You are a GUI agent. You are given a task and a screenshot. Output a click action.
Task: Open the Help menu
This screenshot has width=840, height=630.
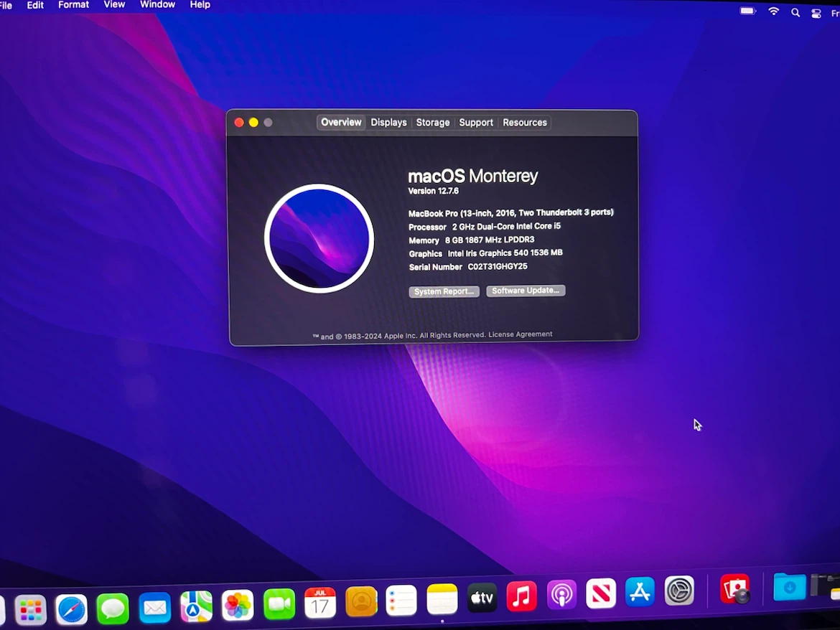[200, 4]
